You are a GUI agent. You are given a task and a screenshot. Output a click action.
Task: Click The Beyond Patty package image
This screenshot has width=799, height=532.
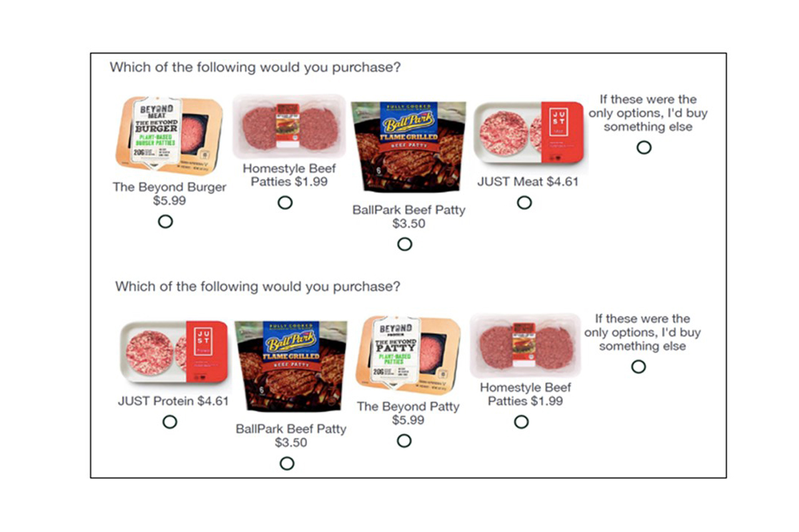click(x=408, y=353)
